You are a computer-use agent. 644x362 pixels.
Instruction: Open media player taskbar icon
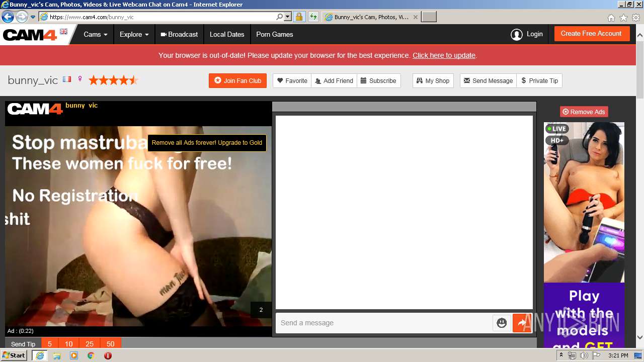click(74, 355)
